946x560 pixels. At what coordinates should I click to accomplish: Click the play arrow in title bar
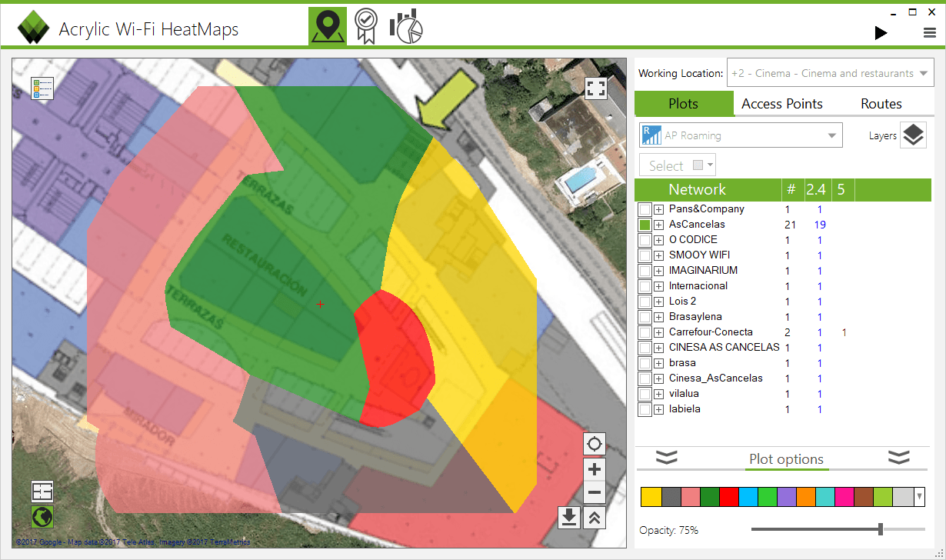click(x=881, y=32)
